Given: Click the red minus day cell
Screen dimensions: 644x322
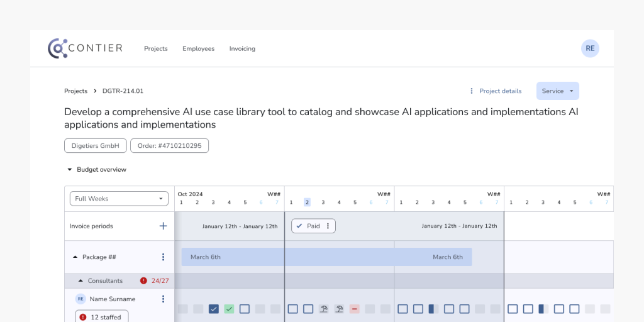Looking at the screenshot, I should tap(355, 309).
